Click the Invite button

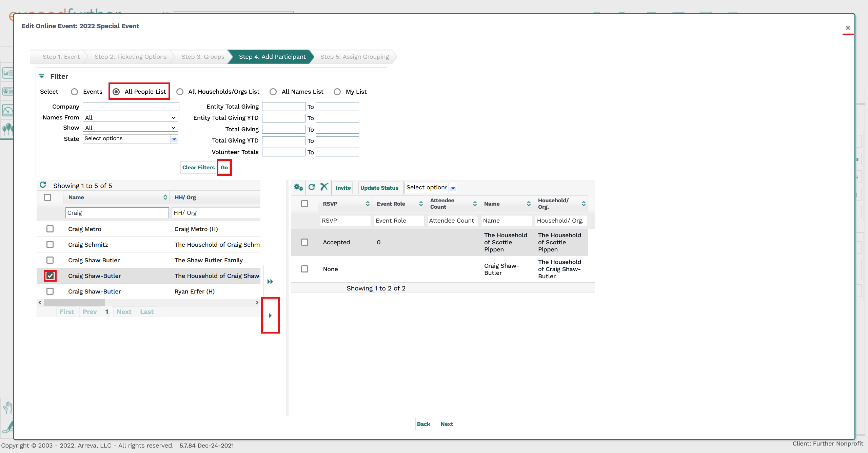click(x=343, y=187)
